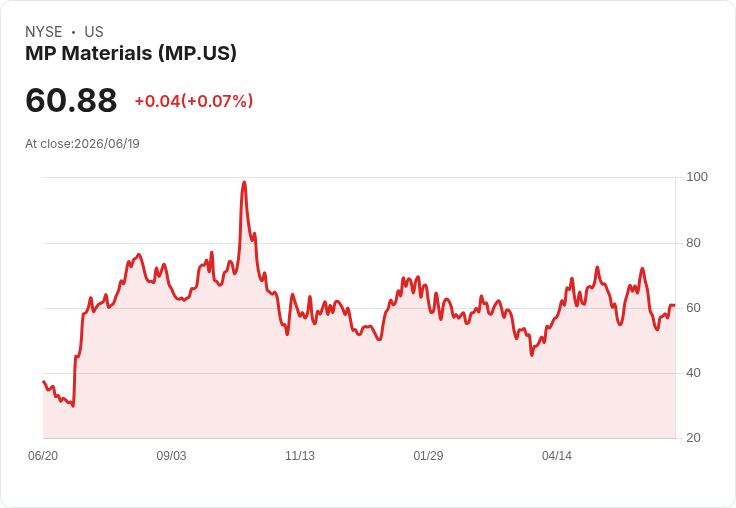Click the 80 price axis label

[693, 243]
